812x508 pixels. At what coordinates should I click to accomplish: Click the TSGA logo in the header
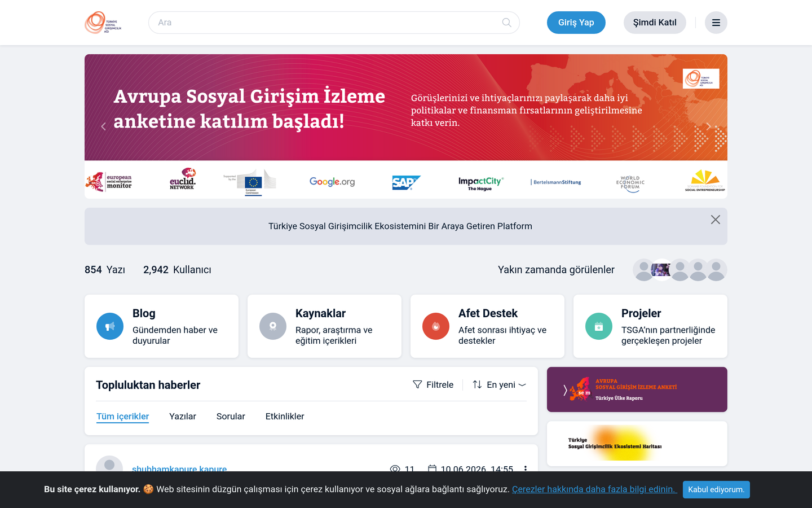click(x=103, y=23)
